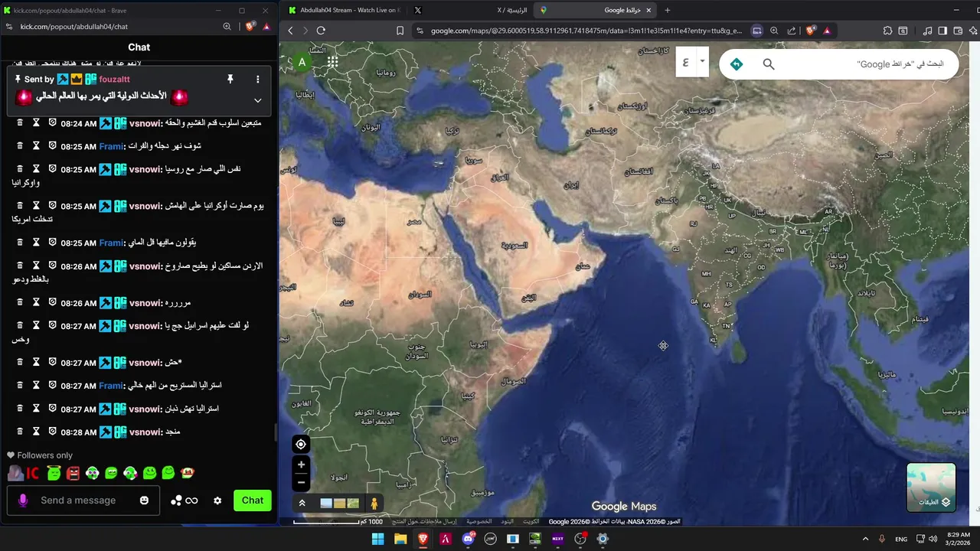980x551 pixels.
Task: Open the Brave Rewards triangle icon in Maps window
Action: coord(827,31)
